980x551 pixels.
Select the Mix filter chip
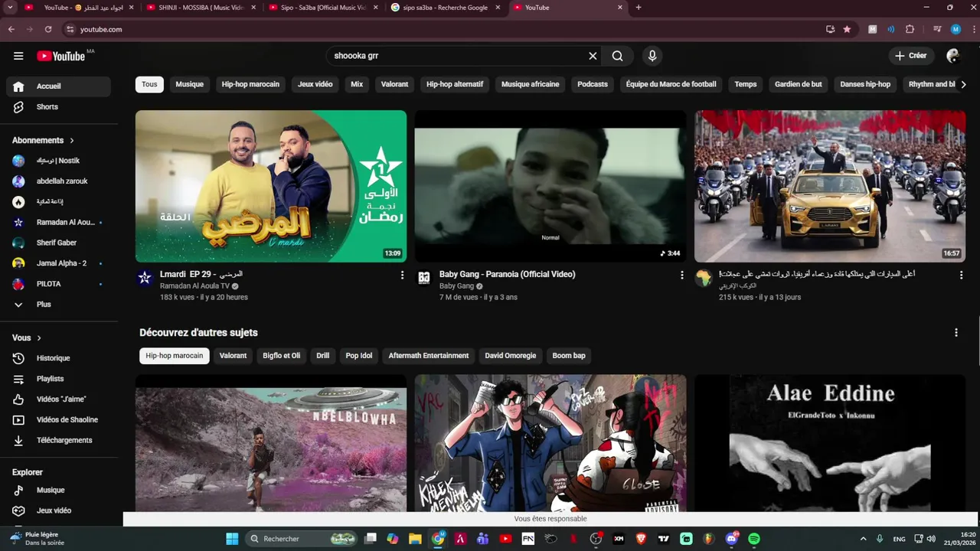(357, 84)
